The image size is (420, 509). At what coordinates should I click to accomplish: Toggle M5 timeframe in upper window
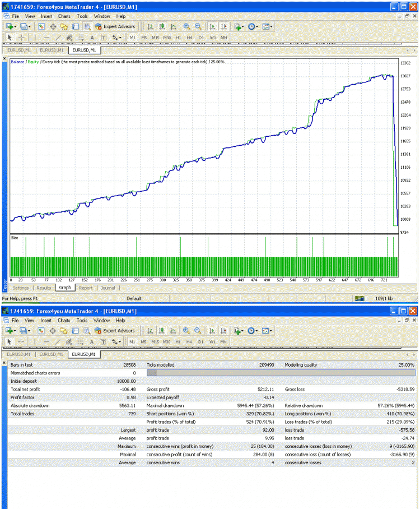tap(144, 38)
